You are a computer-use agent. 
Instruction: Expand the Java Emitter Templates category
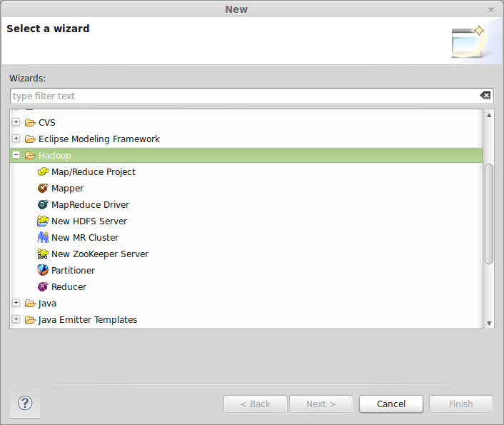point(16,319)
